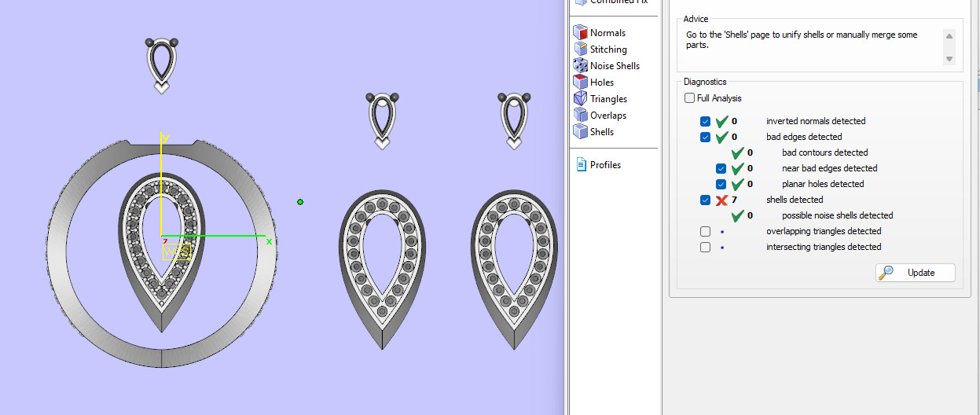Toggle planar holes detected checkbox
The image size is (980, 415).
pyautogui.click(x=721, y=185)
